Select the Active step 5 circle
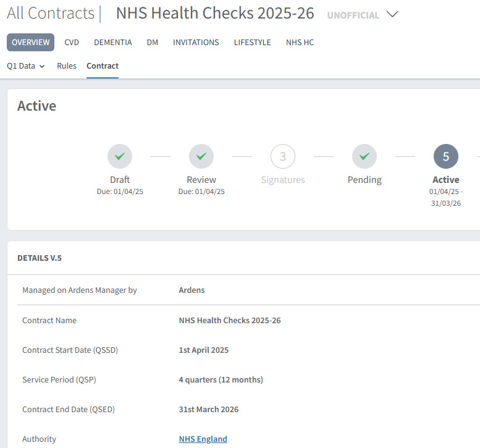 446,156
